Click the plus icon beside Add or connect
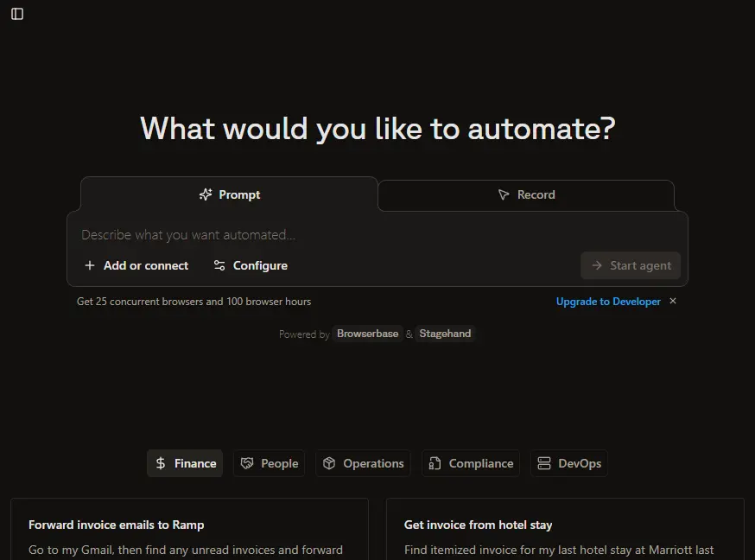Image resolution: width=755 pixels, height=560 pixels. [x=90, y=265]
